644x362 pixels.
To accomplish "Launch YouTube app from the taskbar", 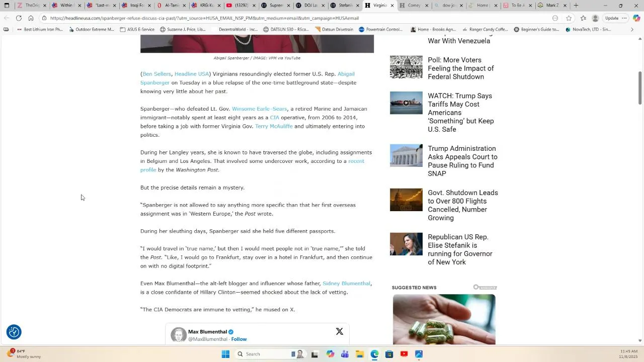I will tap(404, 354).
